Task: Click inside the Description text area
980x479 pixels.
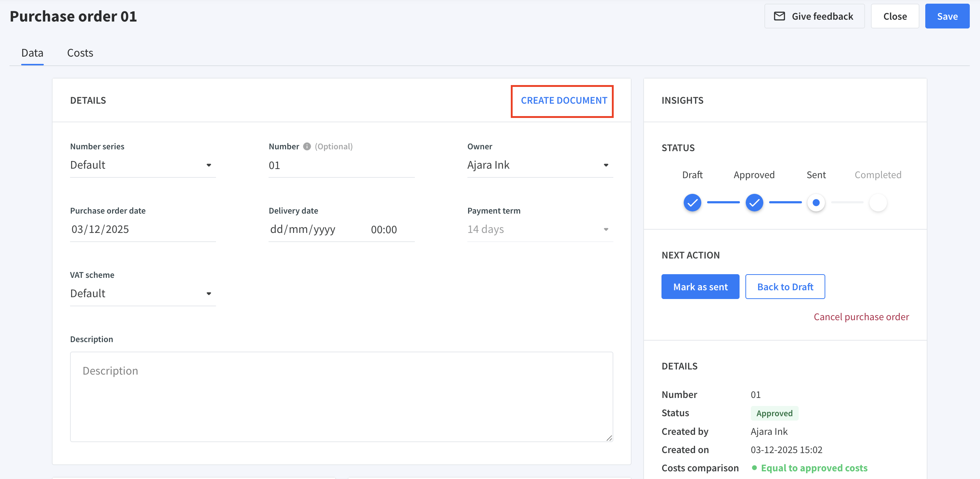Action: (x=341, y=397)
